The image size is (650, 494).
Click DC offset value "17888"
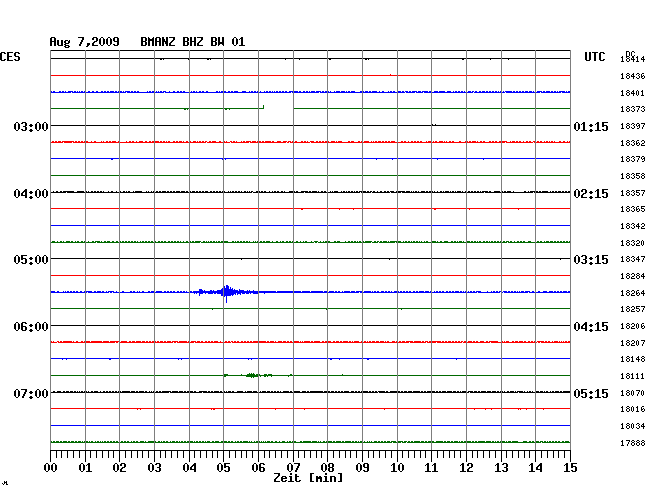(633, 443)
